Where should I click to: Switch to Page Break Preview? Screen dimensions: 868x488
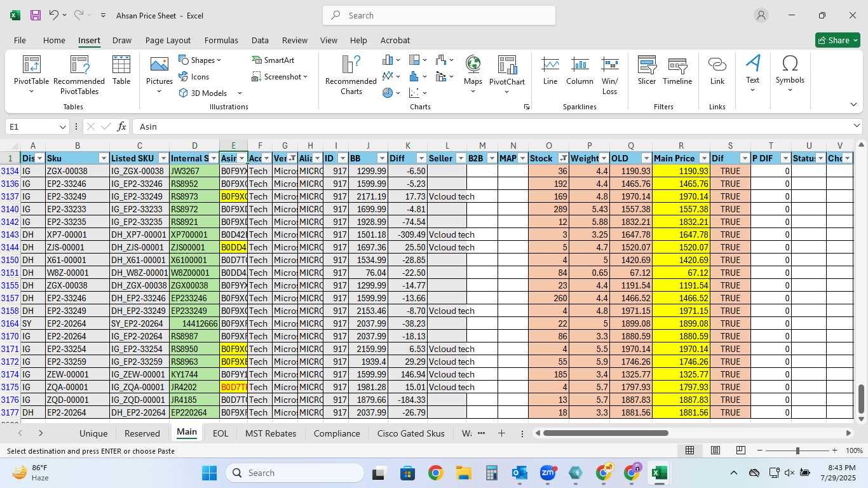[x=740, y=451]
